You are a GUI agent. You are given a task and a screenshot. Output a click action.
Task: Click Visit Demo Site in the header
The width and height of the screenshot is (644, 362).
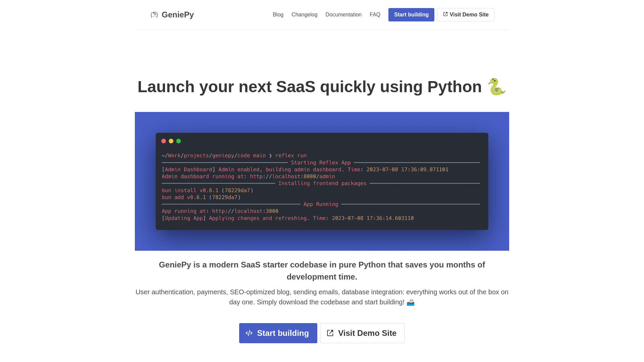tap(469, 15)
